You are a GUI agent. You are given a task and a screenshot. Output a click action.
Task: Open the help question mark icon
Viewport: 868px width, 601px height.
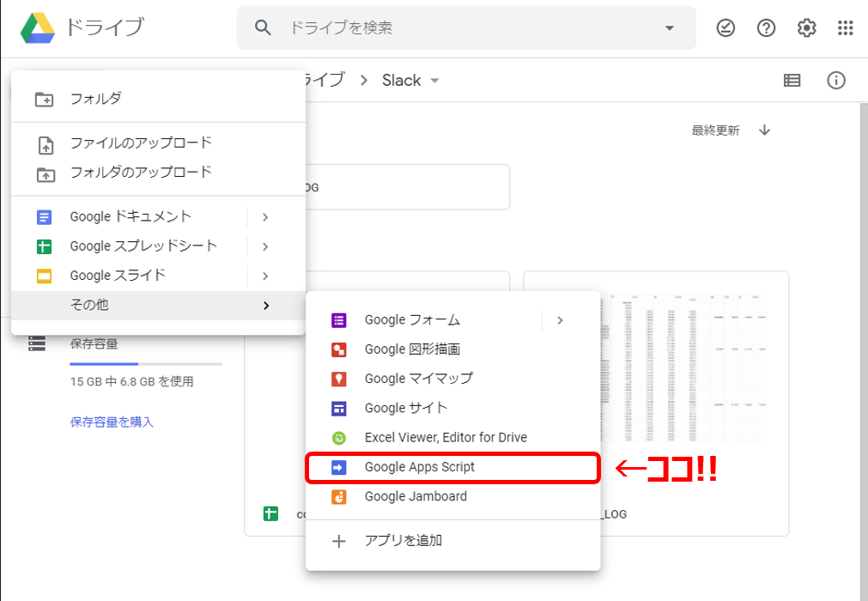(766, 27)
